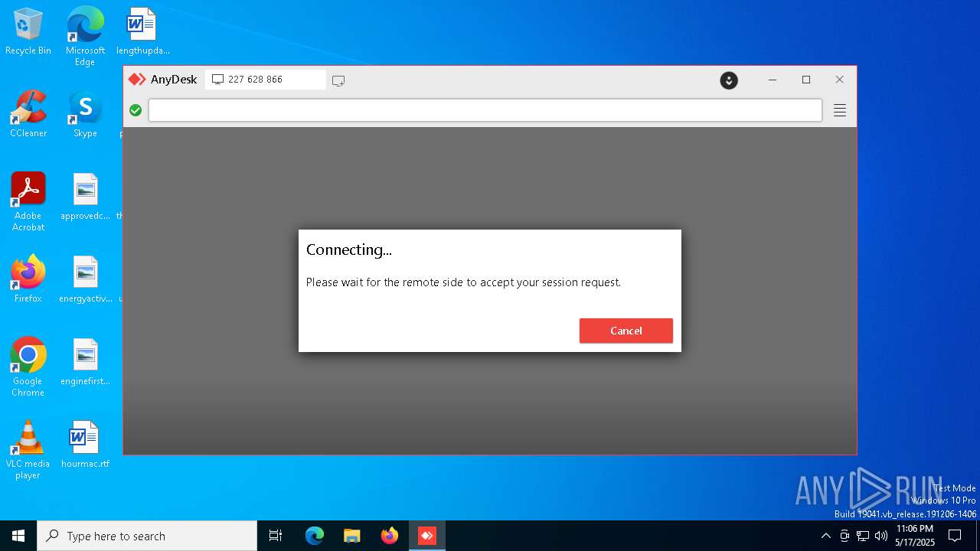
Task: Click the Meet Now tray icon
Action: 844,536
